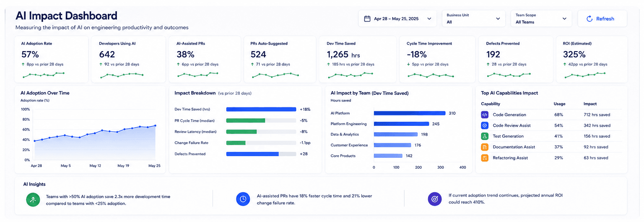The height and width of the screenshot is (222, 644).
Task: Click the 325% ROI value
Action: click(x=574, y=55)
